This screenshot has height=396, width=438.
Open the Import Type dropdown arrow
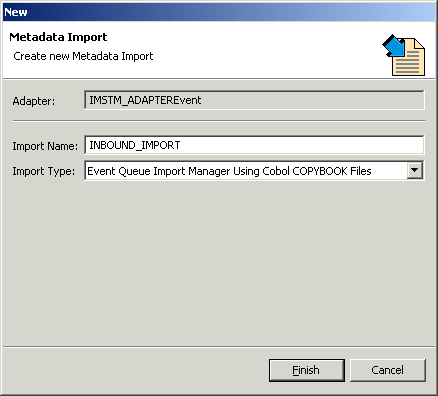point(415,170)
